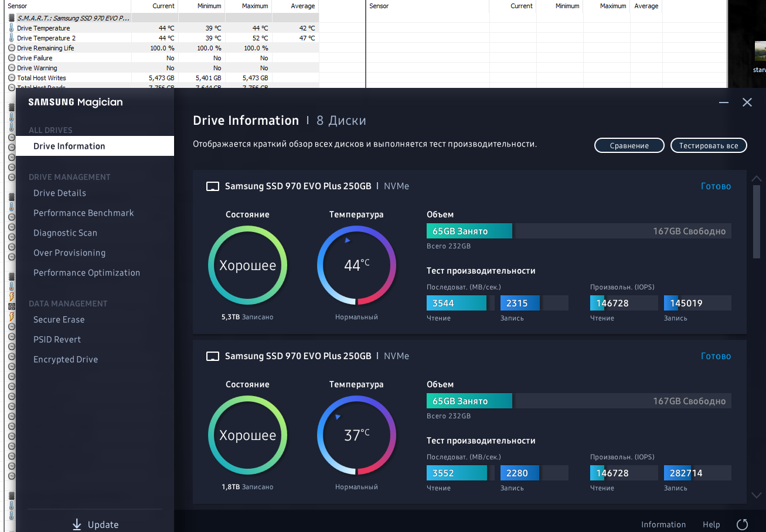766x532 pixels.
Task: Click the Drive Temperature thermometer icon
Action: click(11, 28)
